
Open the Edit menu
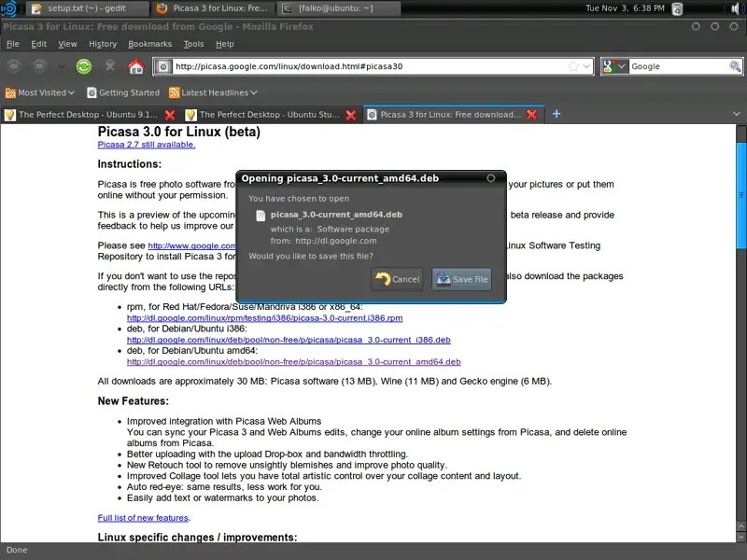(x=38, y=44)
